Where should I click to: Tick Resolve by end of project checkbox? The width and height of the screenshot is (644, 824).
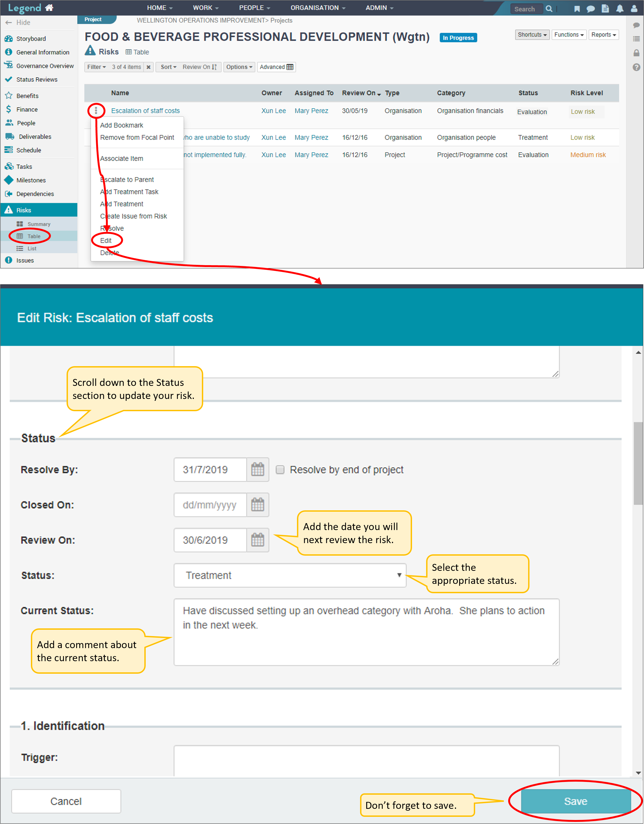280,469
